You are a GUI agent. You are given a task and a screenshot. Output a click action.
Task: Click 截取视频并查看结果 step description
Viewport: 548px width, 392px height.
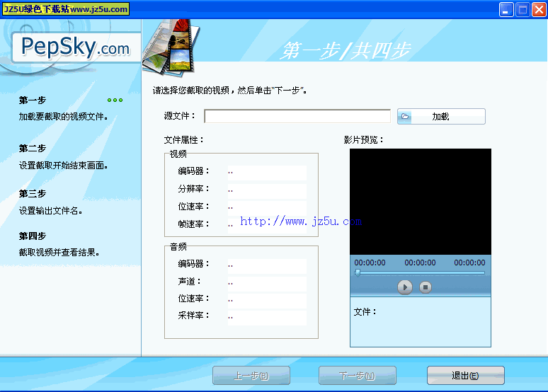(59, 253)
